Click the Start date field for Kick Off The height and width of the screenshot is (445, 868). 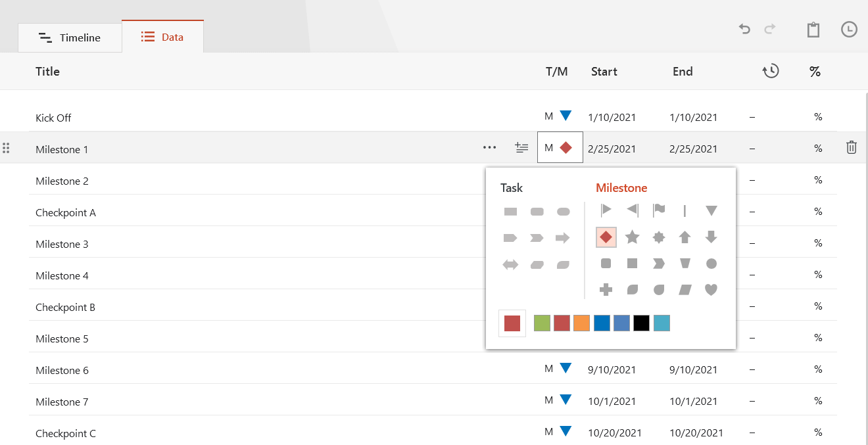(x=612, y=117)
